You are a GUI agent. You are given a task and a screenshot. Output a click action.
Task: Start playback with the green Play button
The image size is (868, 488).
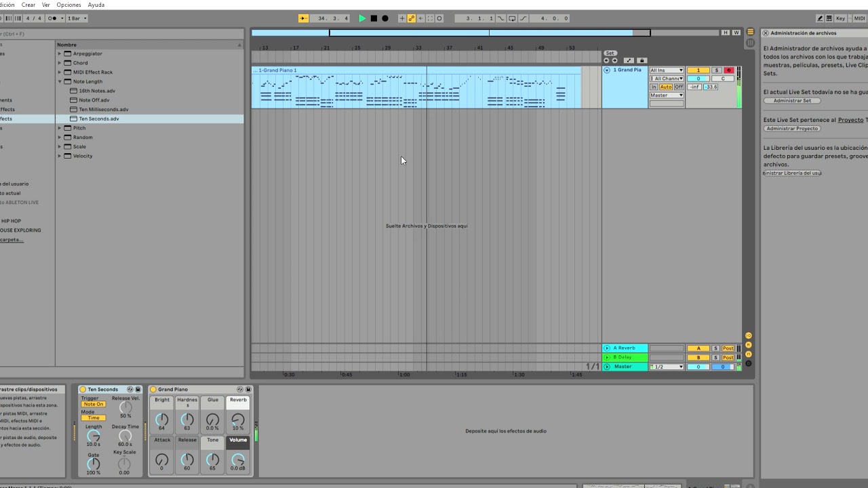click(x=362, y=18)
